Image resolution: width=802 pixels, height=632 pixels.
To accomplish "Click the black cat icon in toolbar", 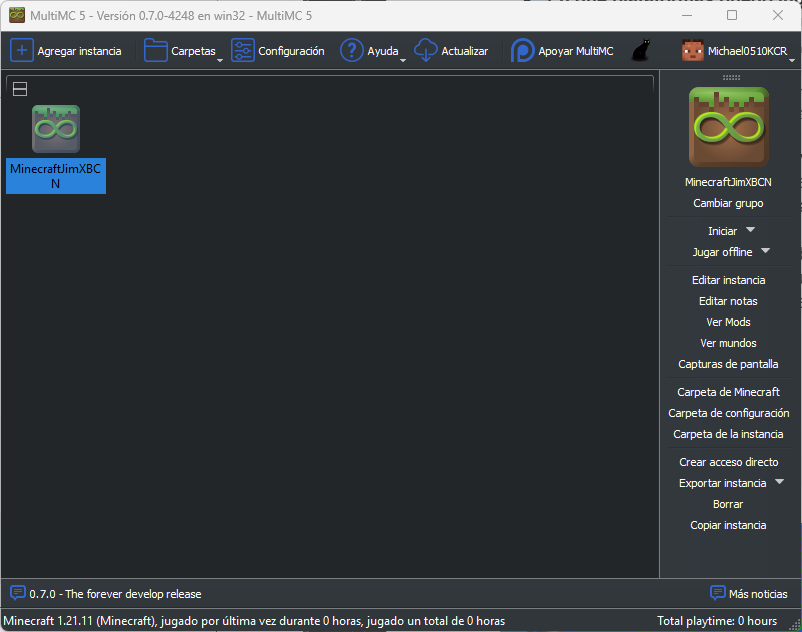I will 642,51.
